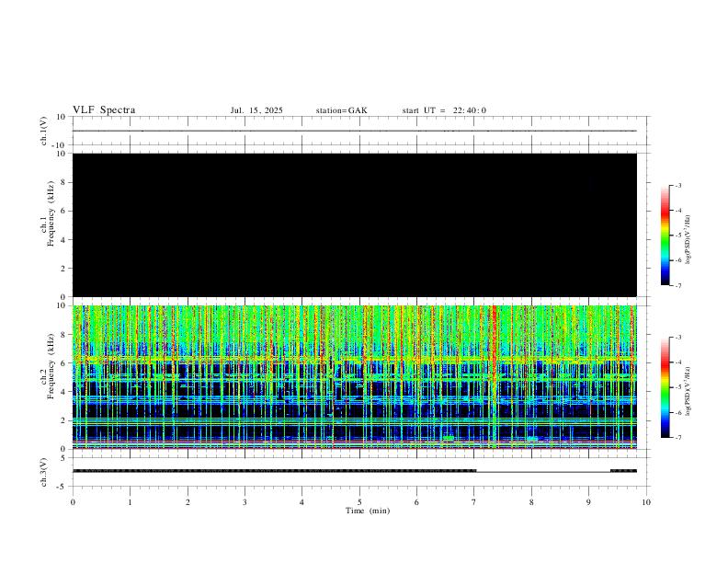Screen dimensions: 728x563
Task: Click the 'ch.1(V)' axis label
Action: [x=43, y=131]
